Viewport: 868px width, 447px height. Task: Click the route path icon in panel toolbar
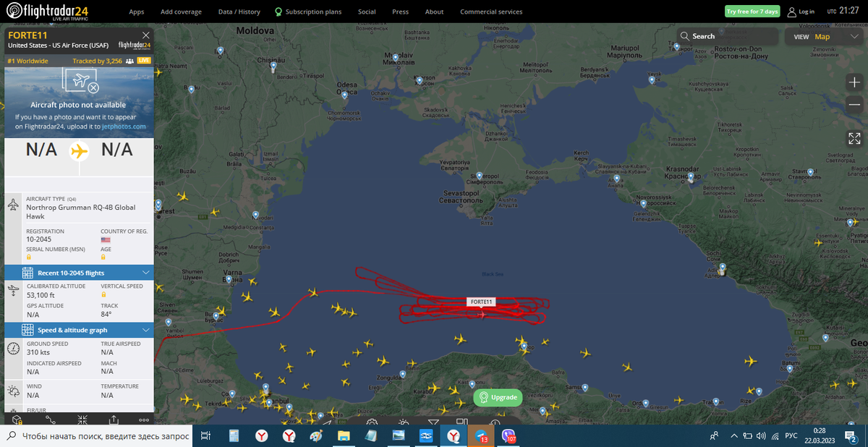point(50,419)
